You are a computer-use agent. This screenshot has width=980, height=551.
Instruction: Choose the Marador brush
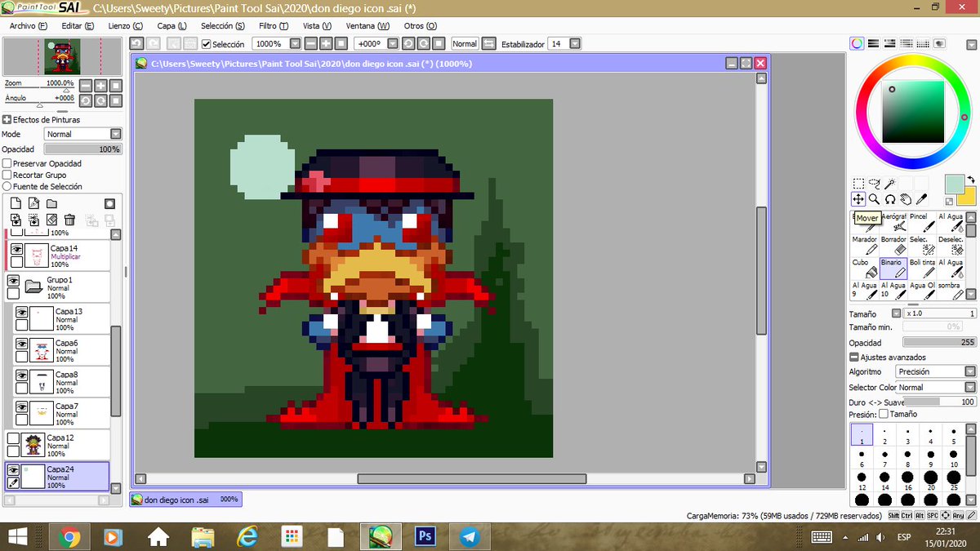click(x=864, y=244)
